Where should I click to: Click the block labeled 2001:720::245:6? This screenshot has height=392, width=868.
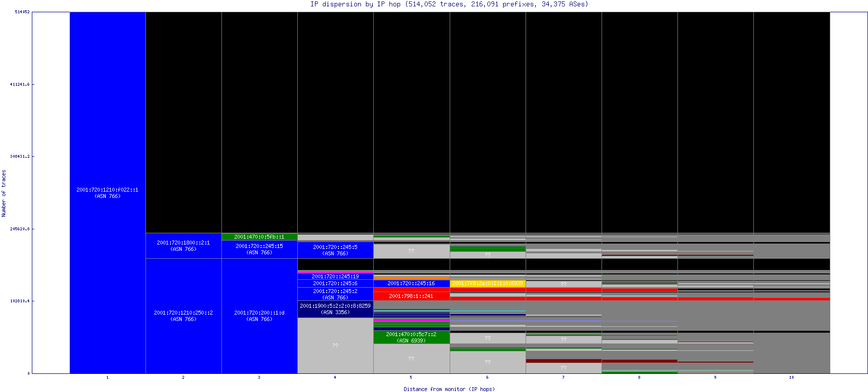tap(336, 283)
